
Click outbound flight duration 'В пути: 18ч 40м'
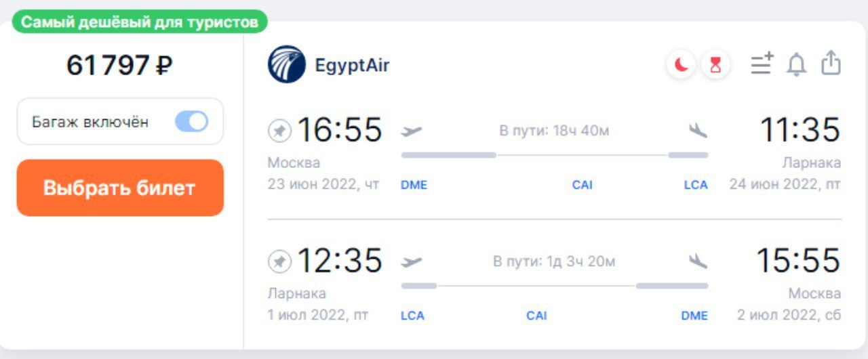tap(554, 131)
